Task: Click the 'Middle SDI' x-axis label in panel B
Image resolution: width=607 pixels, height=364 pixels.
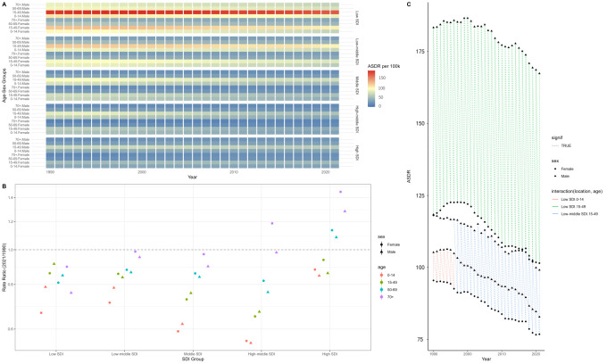Action: pyautogui.click(x=193, y=354)
